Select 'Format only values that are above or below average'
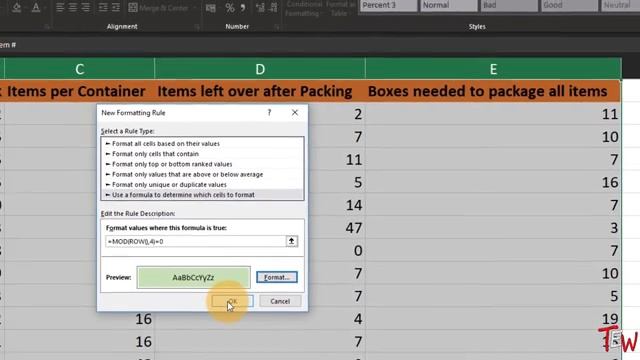The width and height of the screenshot is (640, 360). (x=202, y=174)
